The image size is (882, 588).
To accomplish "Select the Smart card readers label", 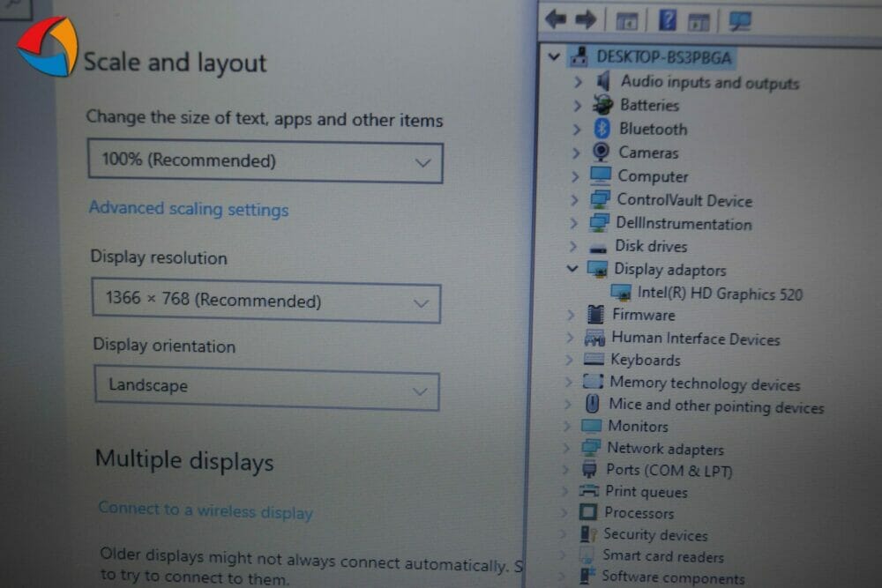I will coord(663,556).
